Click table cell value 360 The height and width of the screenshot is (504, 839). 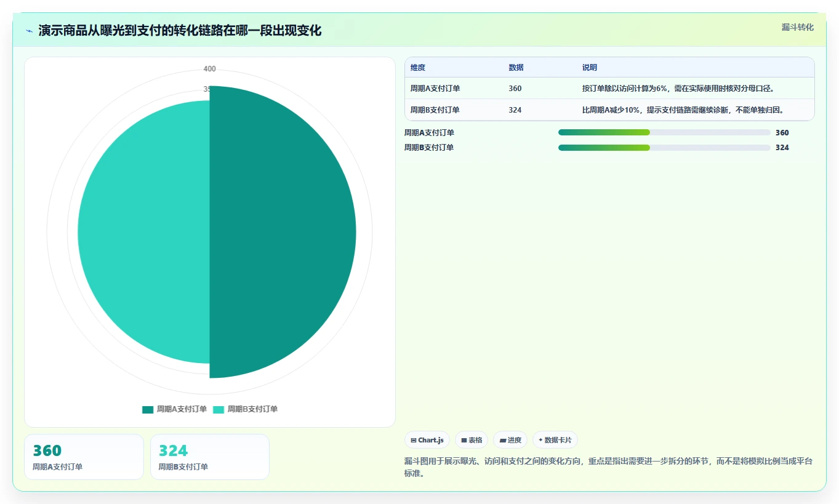pos(515,89)
